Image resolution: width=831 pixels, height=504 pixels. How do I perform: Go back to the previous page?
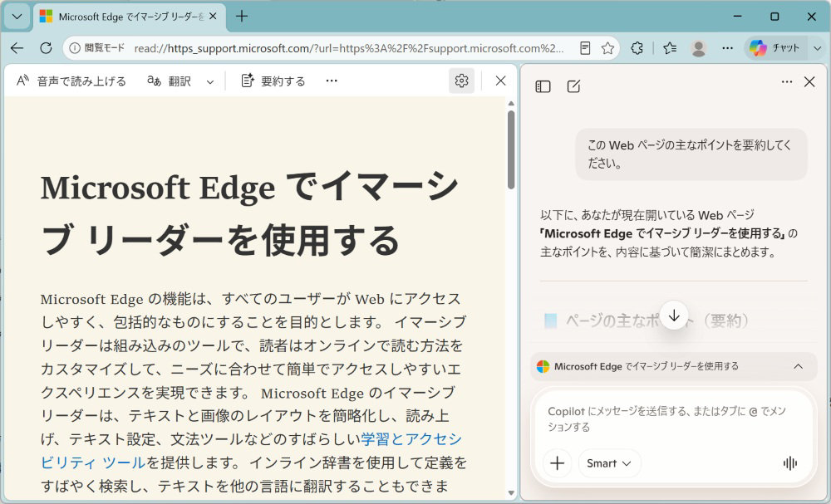point(17,48)
